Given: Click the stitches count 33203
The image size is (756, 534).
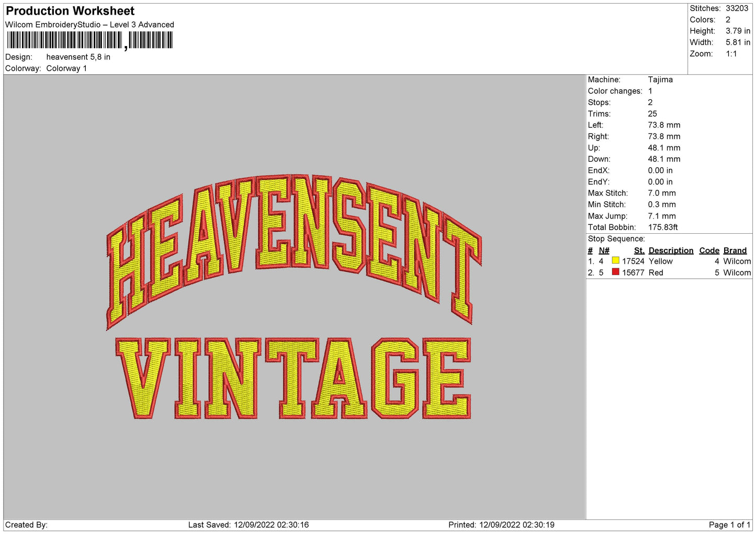Looking at the screenshot, I should pyautogui.click(x=737, y=8).
